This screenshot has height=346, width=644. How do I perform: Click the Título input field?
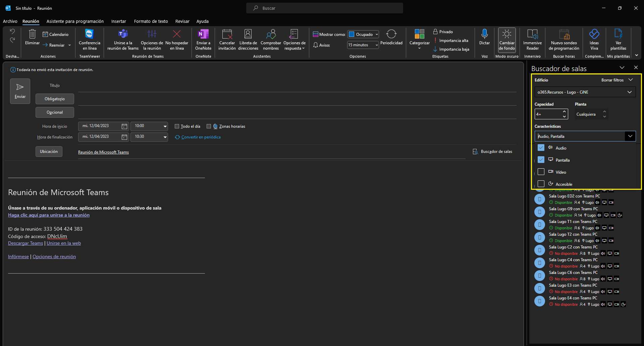tap(297, 86)
